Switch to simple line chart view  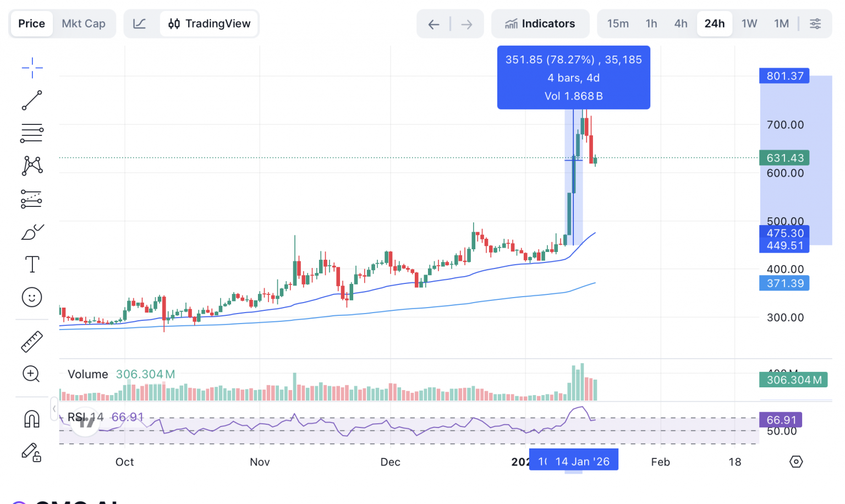(x=140, y=24)
